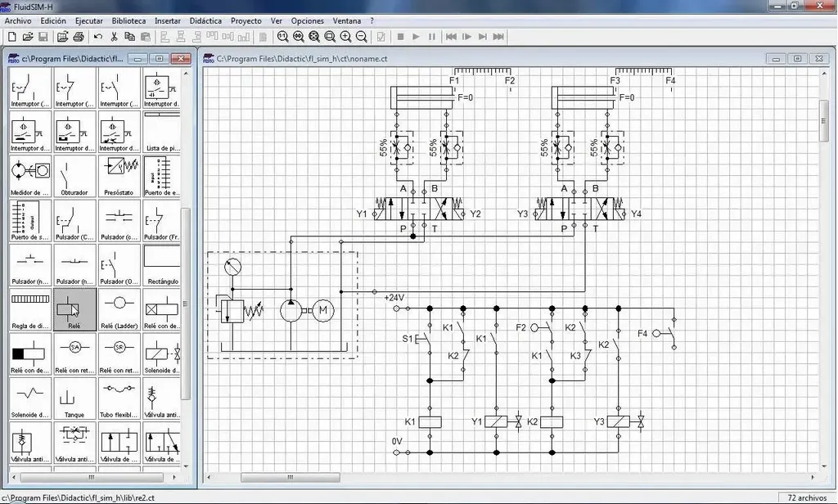This screenshot has height=504, width=838.
Task: Open a file with the folder icon
Action: (x=28, y=37)
